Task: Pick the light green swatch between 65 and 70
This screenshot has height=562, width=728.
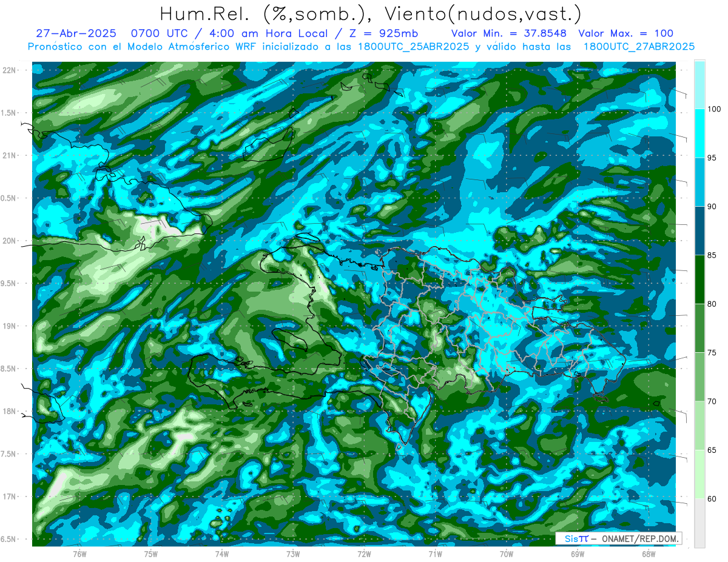Action: tap(699, 426)
